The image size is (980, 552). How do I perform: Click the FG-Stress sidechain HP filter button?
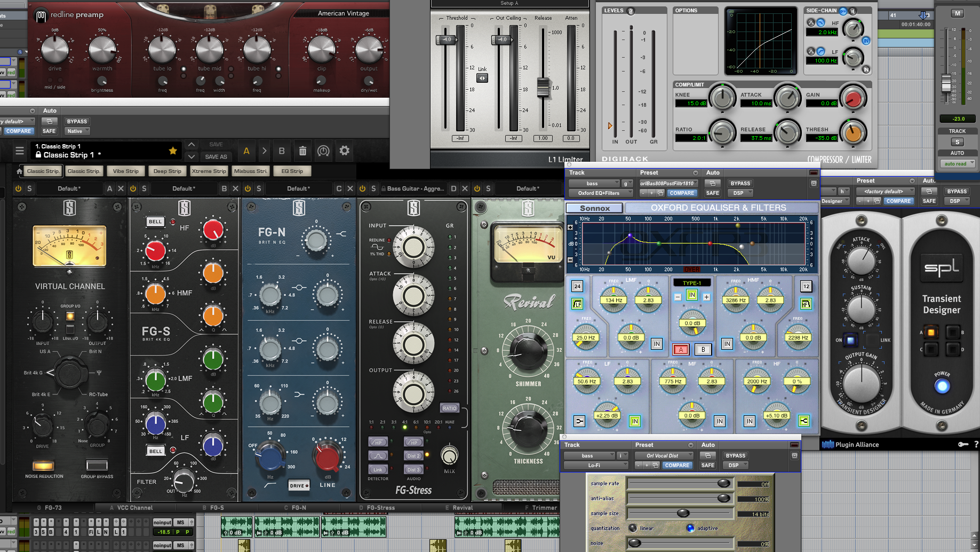[378, 442]
